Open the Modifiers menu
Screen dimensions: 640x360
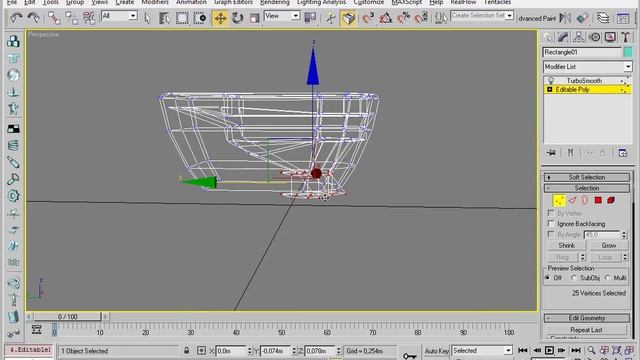(155, 2)
